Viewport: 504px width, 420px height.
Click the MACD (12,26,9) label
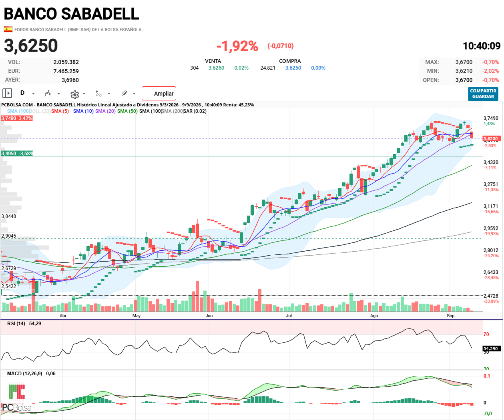pyautogui.click(x=25, y=374)
